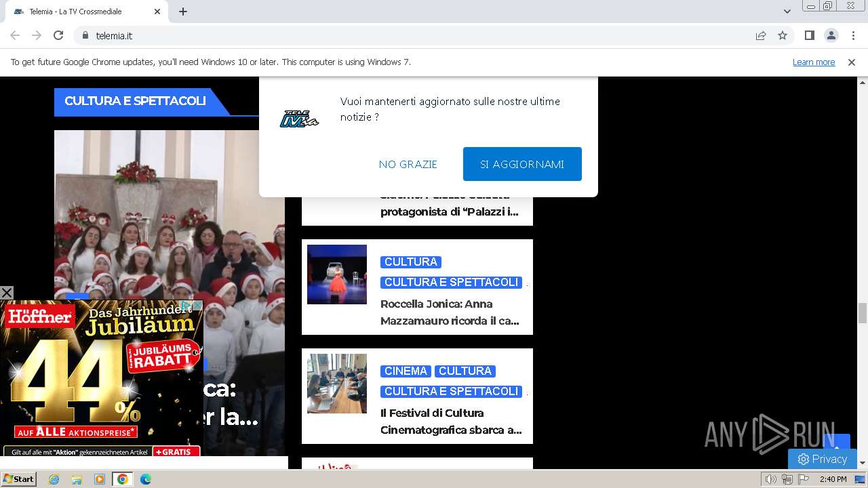Bookmark this tab with star icon
Viewport: 868px width, 488px height.
(x=783, y=35)
